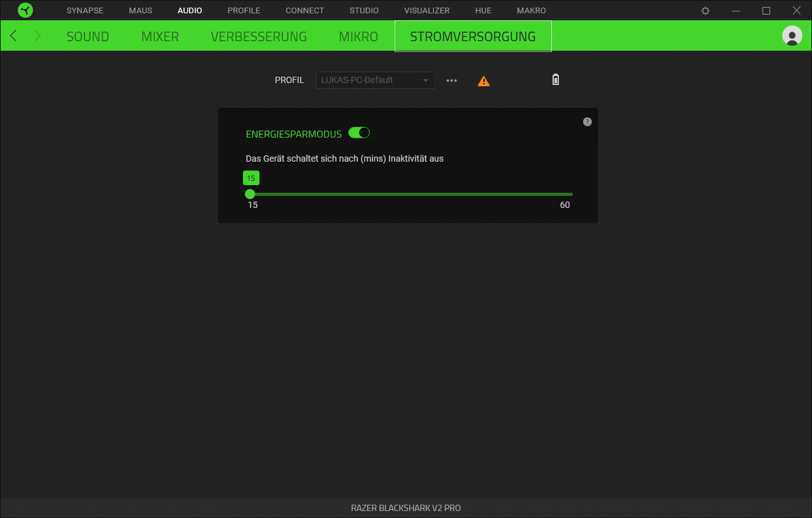
Task: Switch to the MAUS menu
Action: tap(140, 11)
